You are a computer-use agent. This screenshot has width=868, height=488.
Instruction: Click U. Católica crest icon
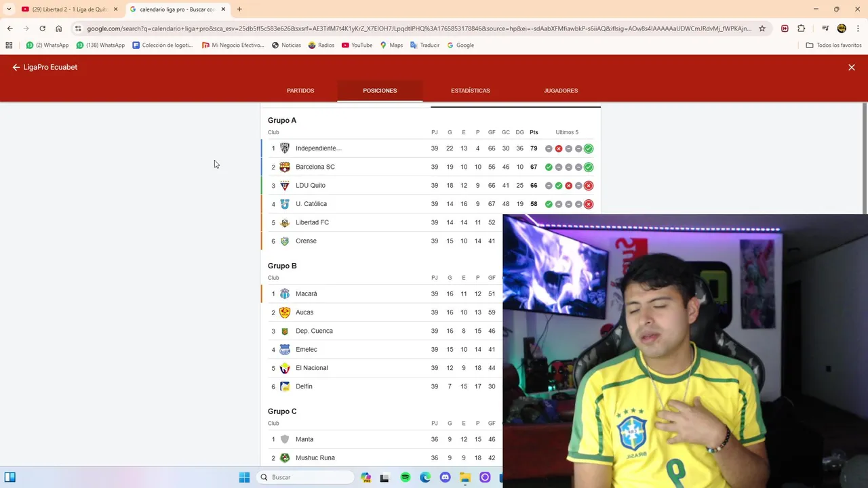pos(285,204)
